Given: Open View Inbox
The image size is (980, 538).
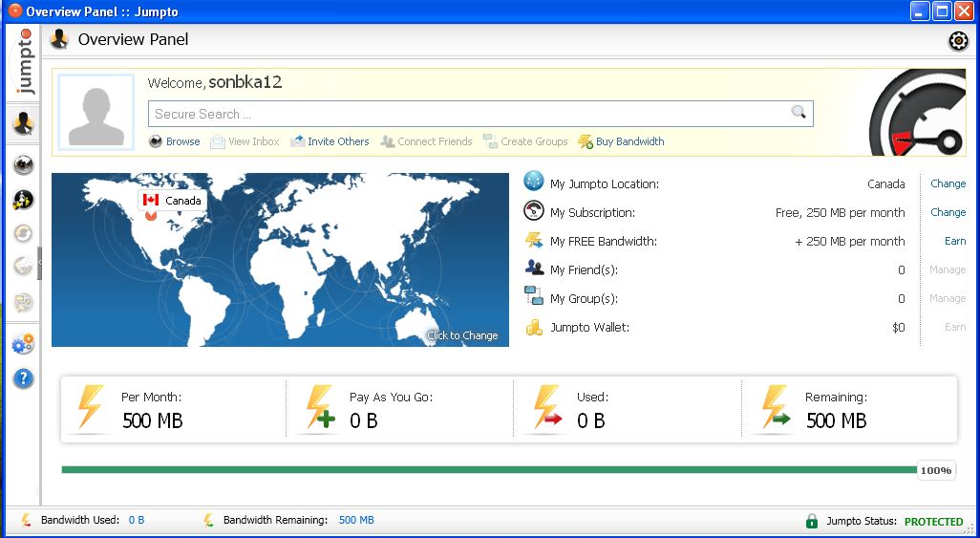Looking at the screenshot, I should (254, 141).
